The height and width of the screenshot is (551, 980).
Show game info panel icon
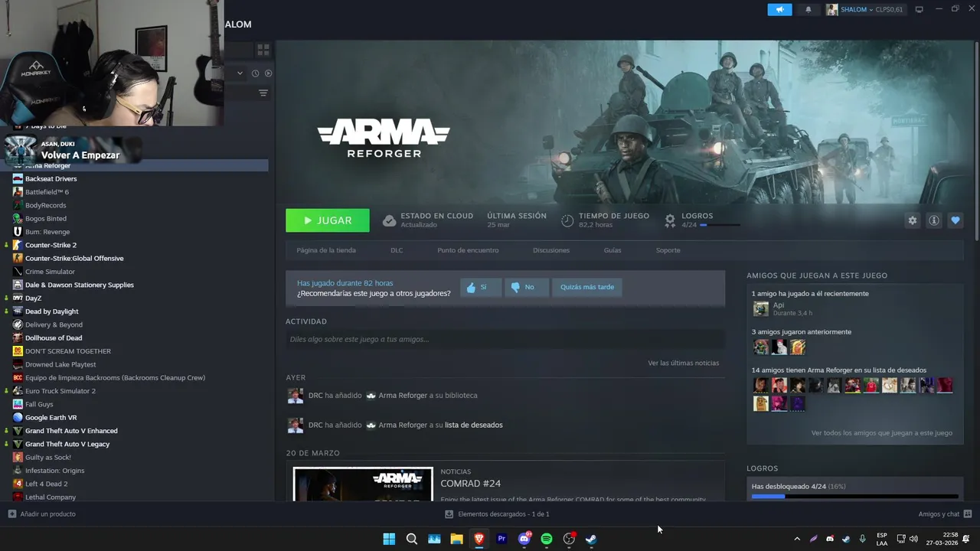click(x=934, y=220)
